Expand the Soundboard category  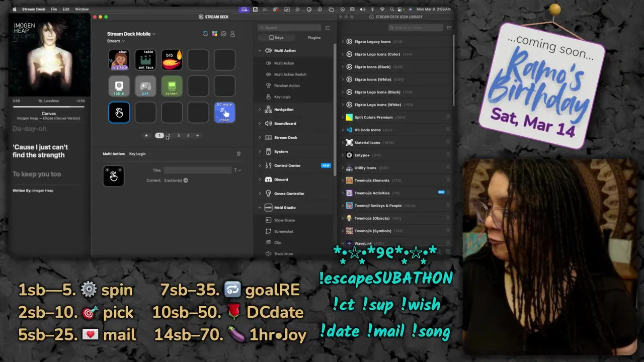pos(260,124)
